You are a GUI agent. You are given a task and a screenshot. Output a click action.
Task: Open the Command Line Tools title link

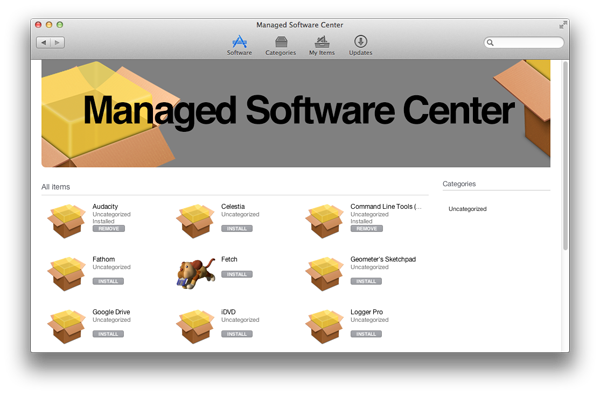pyautogui.click(x=386, y=206)
